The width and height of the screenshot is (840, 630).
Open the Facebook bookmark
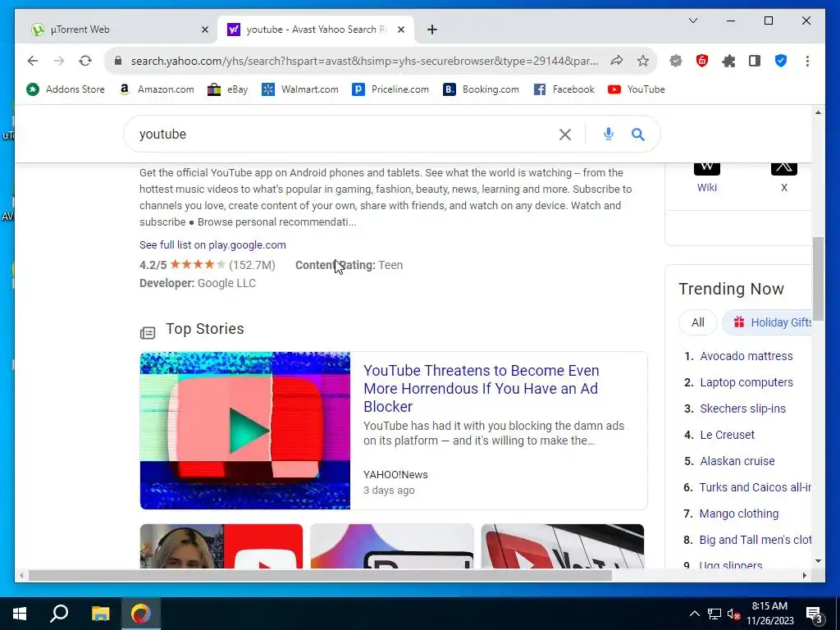564,89
